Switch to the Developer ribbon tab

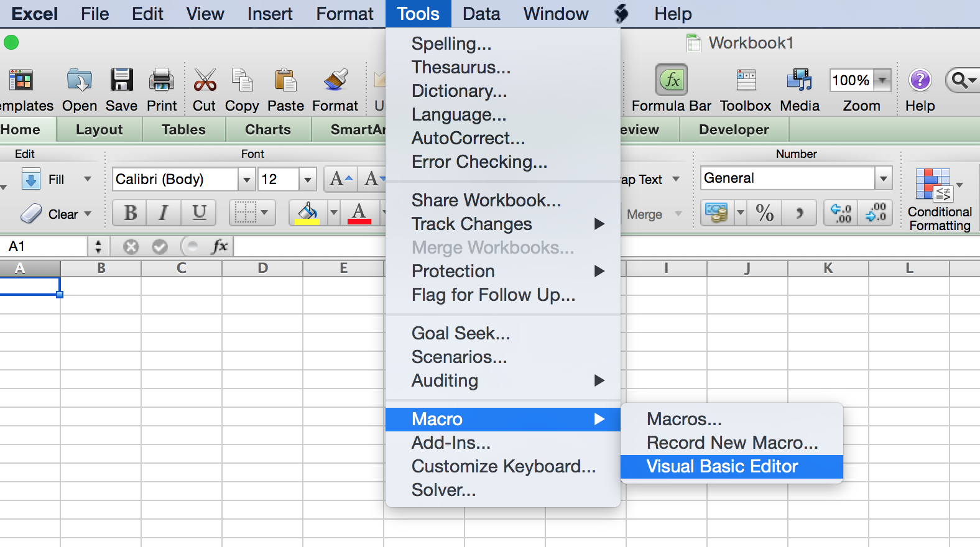coord(734,130)
